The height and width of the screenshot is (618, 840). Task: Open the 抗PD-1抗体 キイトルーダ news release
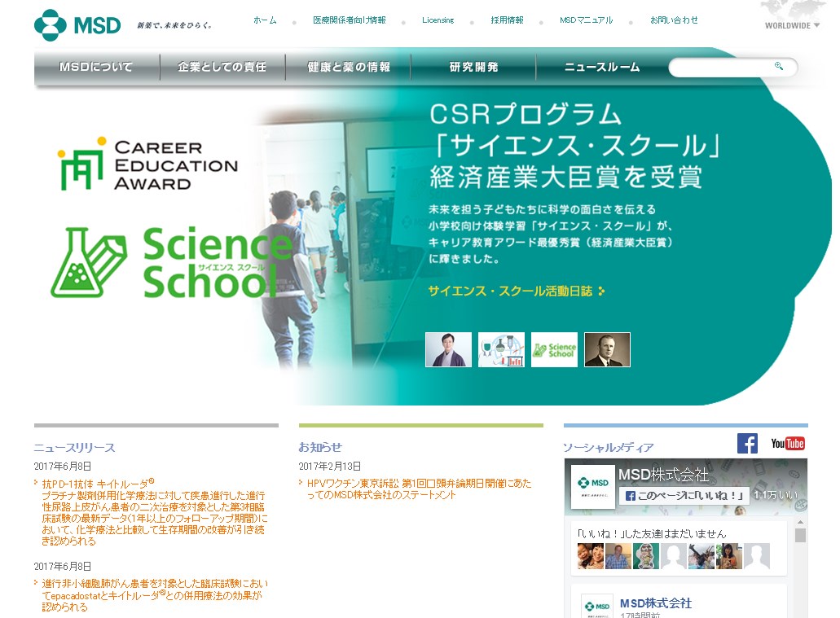(x=154, y=512)
